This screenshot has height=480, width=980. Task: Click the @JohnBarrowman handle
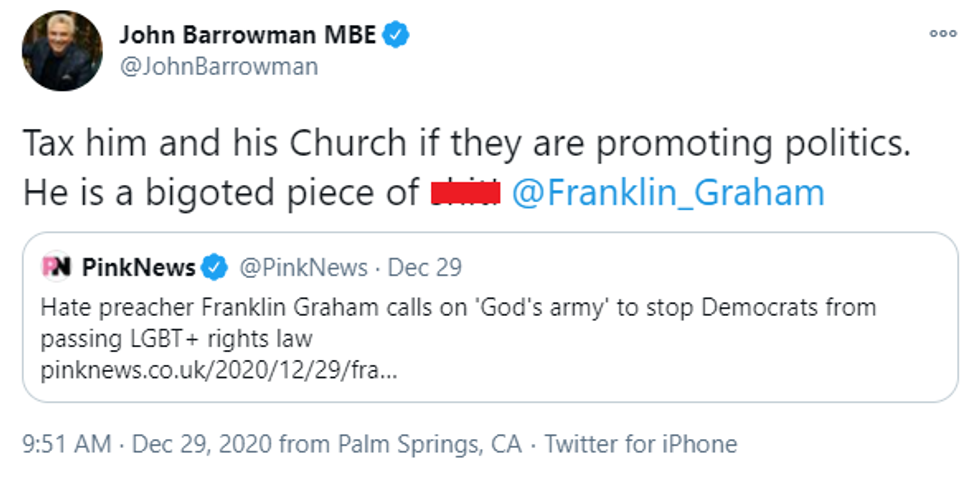point(219,67)
